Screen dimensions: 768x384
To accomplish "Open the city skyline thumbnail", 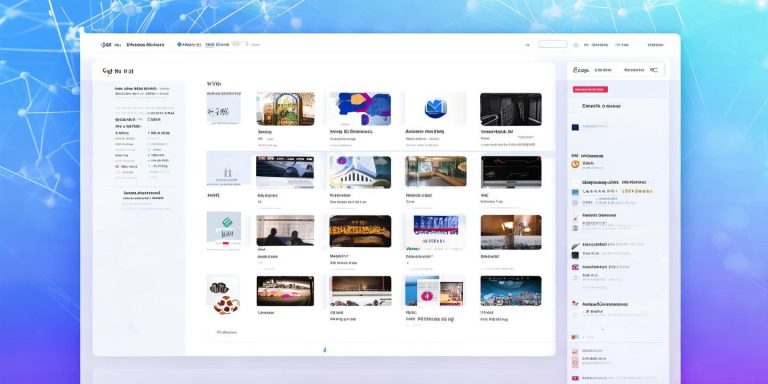I will 511,291.
